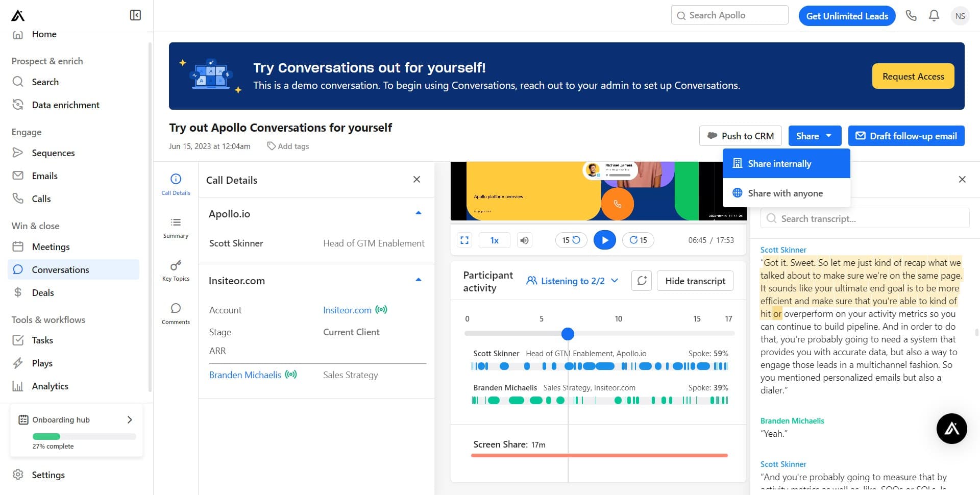The height and width of the screenshot is (495, 980).
Task: Click Draft follow-up email button
Action: (x=906, y=136)
